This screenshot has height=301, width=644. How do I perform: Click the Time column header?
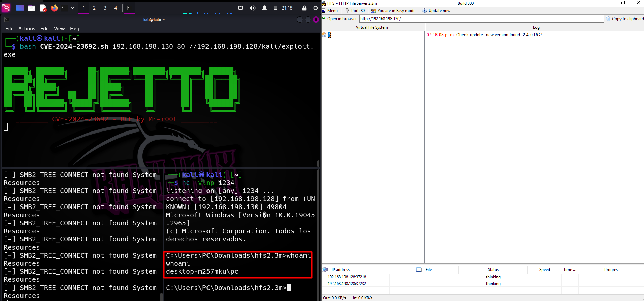click(569, 270)
